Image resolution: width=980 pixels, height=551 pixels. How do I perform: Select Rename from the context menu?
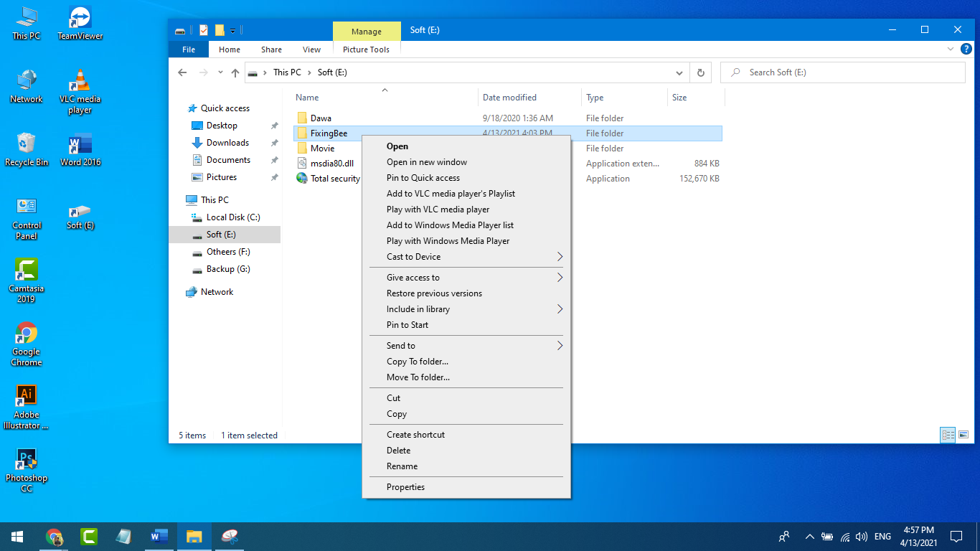(402, 466)
